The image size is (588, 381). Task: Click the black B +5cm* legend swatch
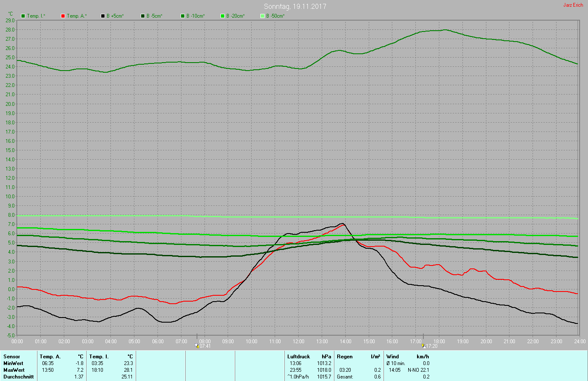click(103, 16)
